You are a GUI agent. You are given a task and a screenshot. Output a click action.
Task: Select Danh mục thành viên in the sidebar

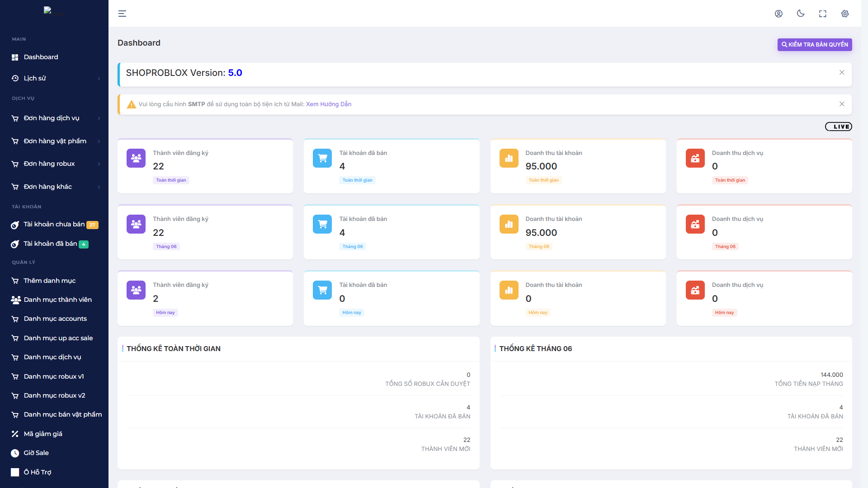point(57,300)
